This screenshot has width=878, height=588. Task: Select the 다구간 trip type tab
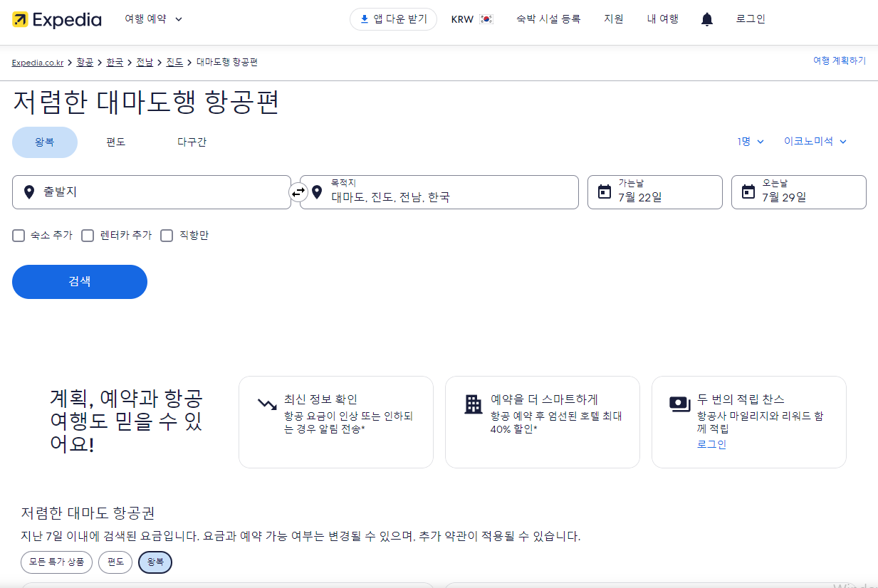point(192,142)
